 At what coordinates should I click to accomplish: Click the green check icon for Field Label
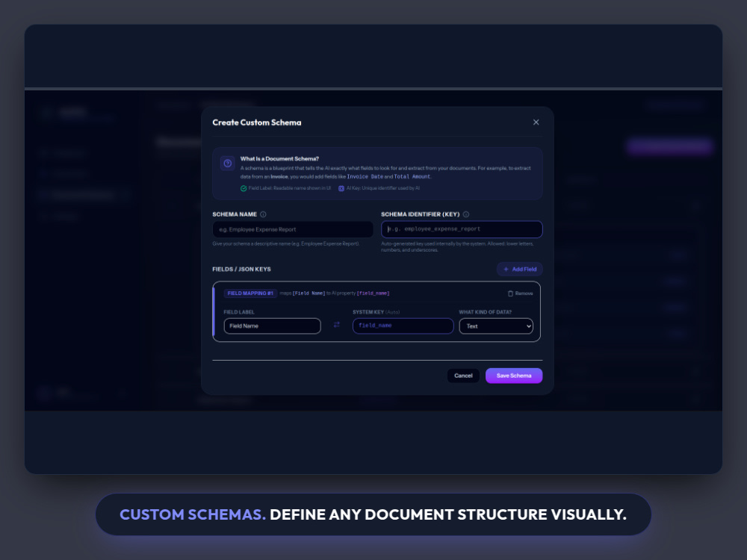pyautogui.click(x=244, y=189)
